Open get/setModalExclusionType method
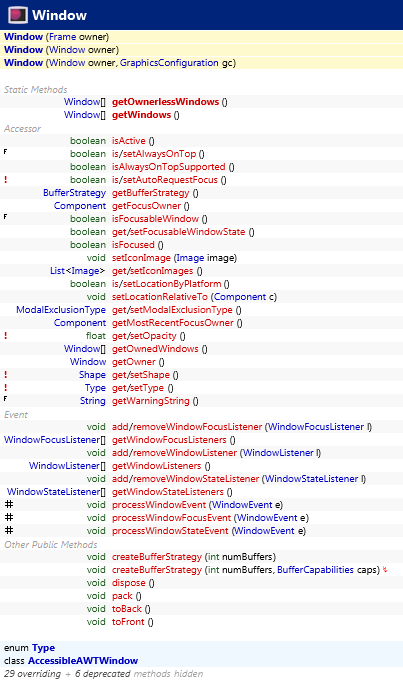Viewport: 403px width, 680px height. tap(172, 310)
